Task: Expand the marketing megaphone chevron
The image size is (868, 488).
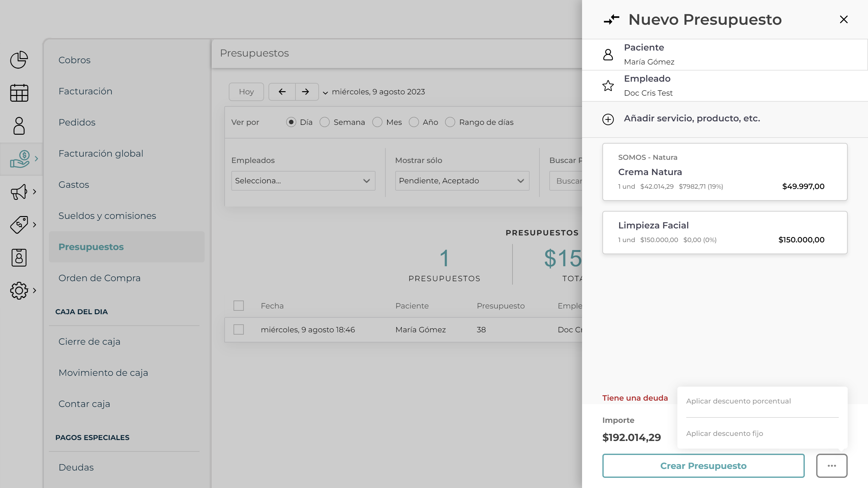Action: tap(34, 192)
